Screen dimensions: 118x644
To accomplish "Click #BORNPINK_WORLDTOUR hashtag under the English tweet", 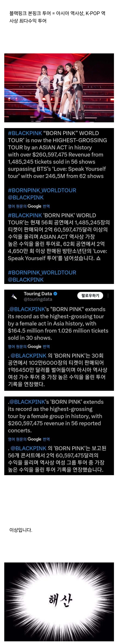I will pyautogui.click(x=42, y=191).
